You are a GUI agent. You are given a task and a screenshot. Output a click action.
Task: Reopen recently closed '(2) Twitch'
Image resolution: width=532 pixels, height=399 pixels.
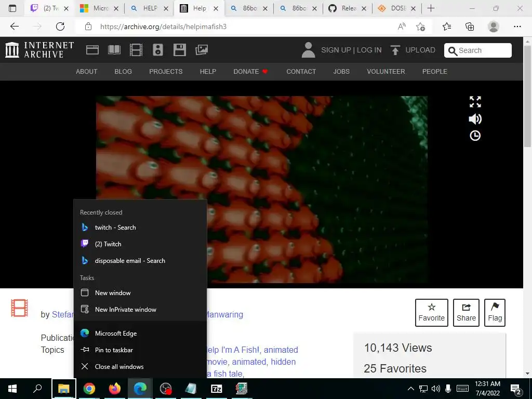click(140, 244)
